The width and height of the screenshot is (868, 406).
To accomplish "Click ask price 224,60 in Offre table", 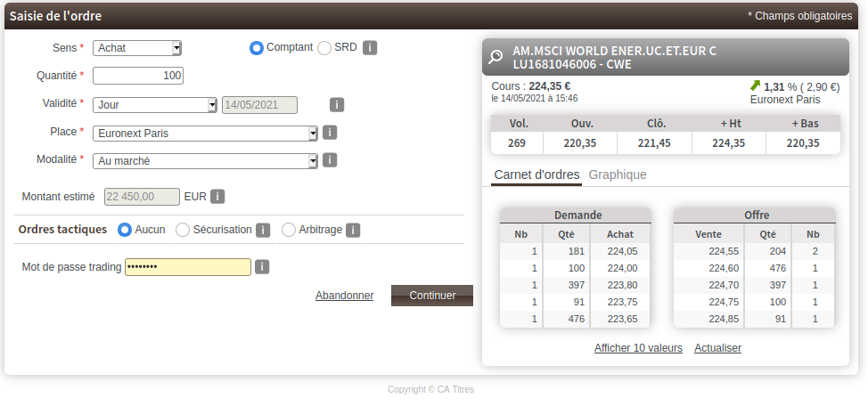I will point(724,268).
